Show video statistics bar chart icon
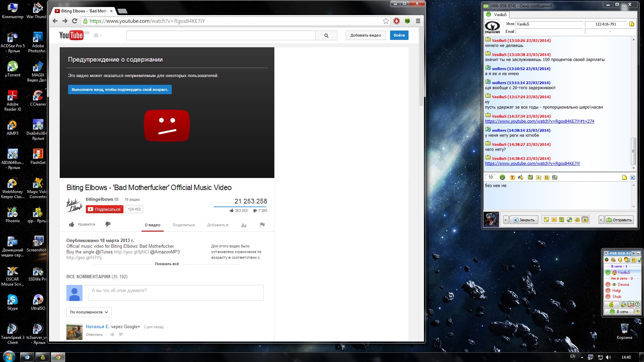Viewport: 644px width, 362px height. pos(244,225)
